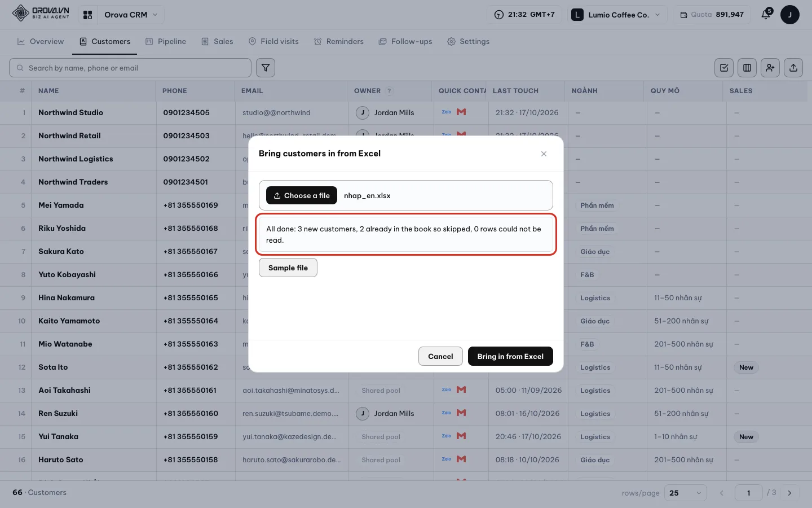The height and width of the screenshot is (508, 812).
Task: Click Gmail icon in Aoi Takahashi row
Action: (x=461, y=389)
